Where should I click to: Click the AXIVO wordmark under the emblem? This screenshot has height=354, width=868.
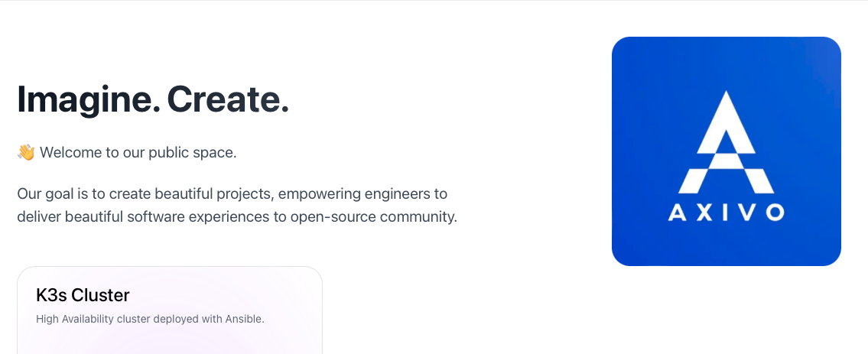pyautogui.click(x=726, y=213)
